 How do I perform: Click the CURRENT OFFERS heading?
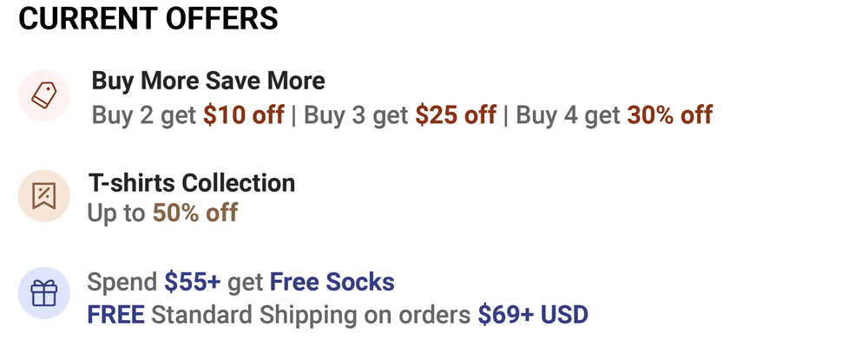tap(148, 19)
